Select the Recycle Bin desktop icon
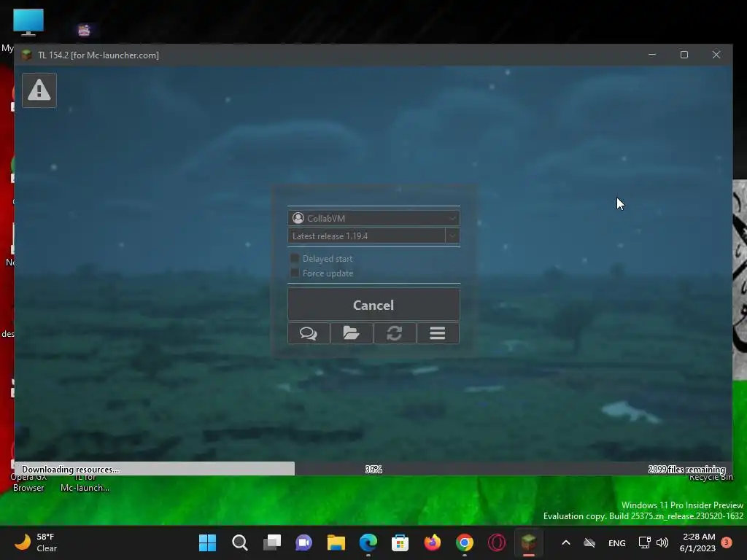The height and width of the screenshot is (560, 747). (x=711, y=477)
